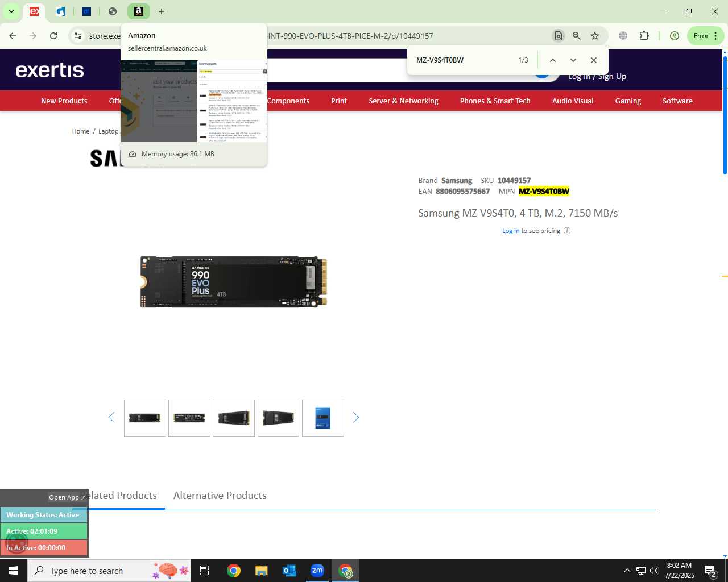
Task: Click taskbar search box
Action: [x=109, y=571]
